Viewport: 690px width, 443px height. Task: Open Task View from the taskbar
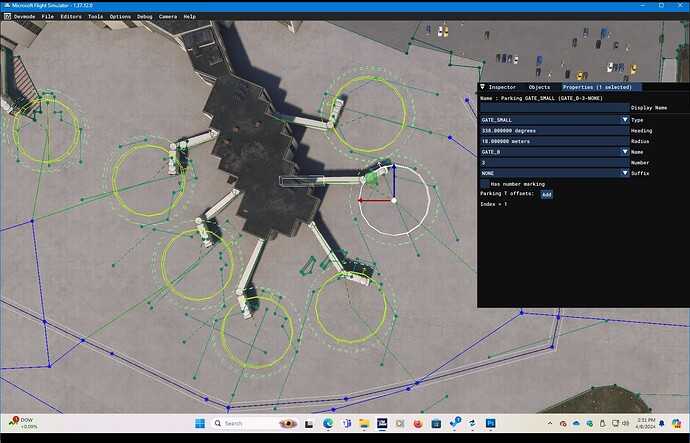coord(309,424)
